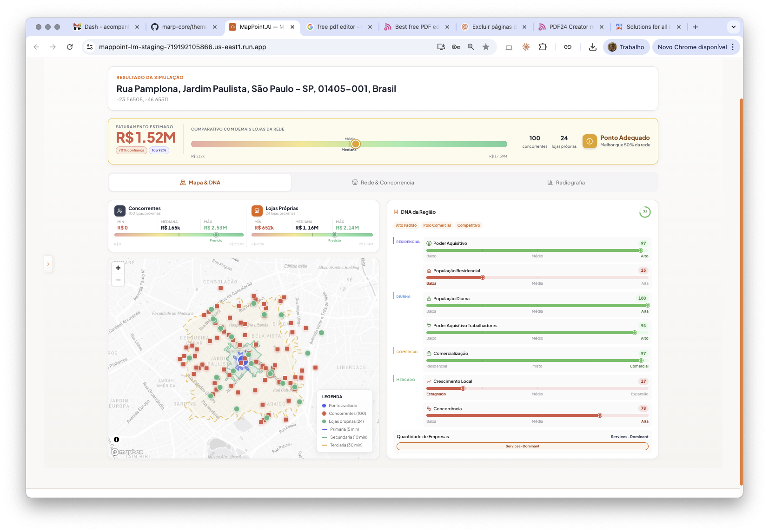Click the Concorrência slider handle
Viewport: 769px width, 532px height.
pos(600,415)
